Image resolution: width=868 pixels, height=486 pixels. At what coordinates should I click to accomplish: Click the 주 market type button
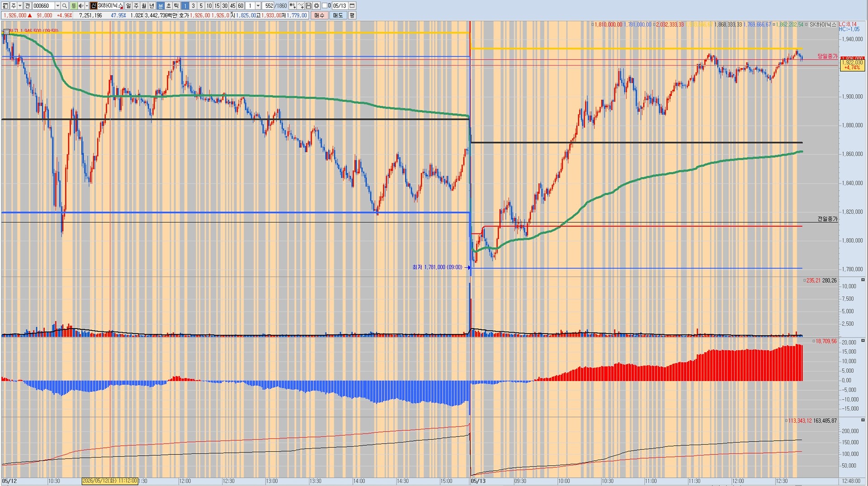click(x=13, y=6)
